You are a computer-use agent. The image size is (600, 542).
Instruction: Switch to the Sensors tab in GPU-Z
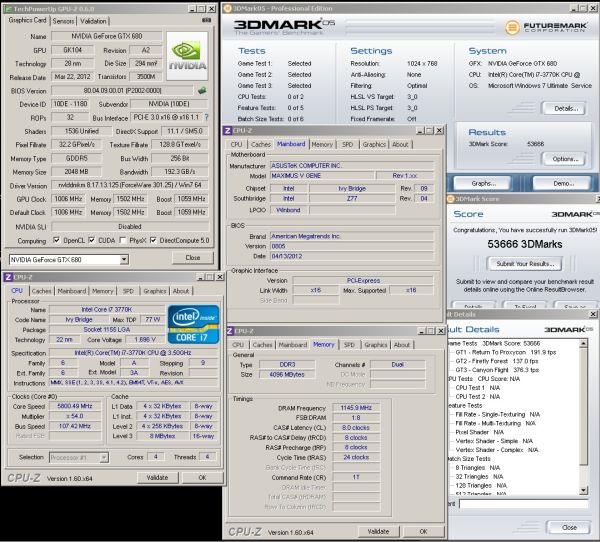63,21
